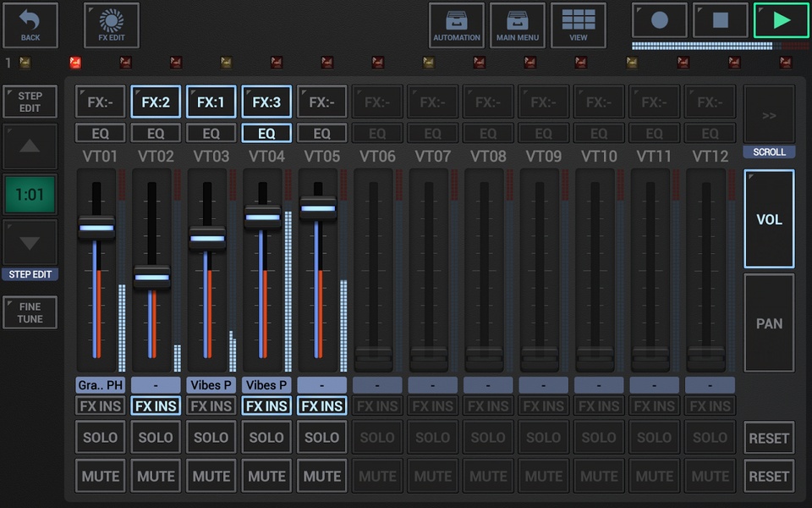Mute track VT04

tap(266, 476)
